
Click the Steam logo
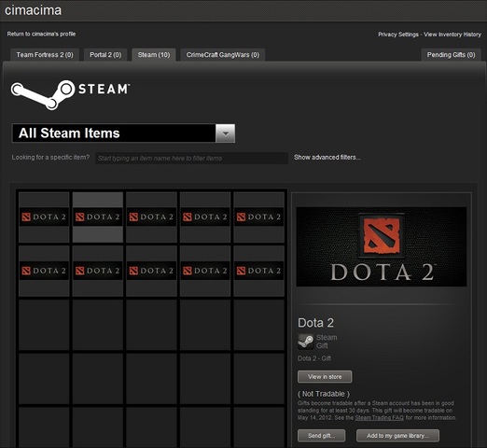tap(70, 94)
